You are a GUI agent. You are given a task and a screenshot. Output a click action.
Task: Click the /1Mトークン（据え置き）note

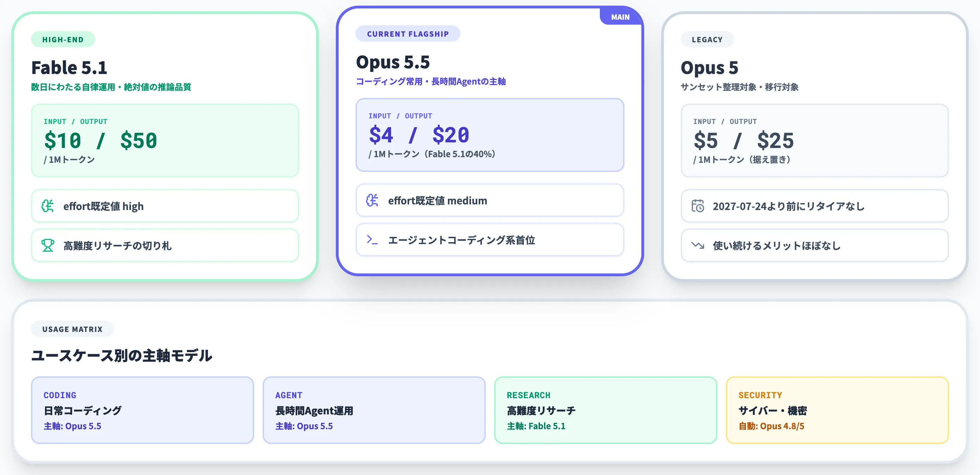tap(742, 160)
